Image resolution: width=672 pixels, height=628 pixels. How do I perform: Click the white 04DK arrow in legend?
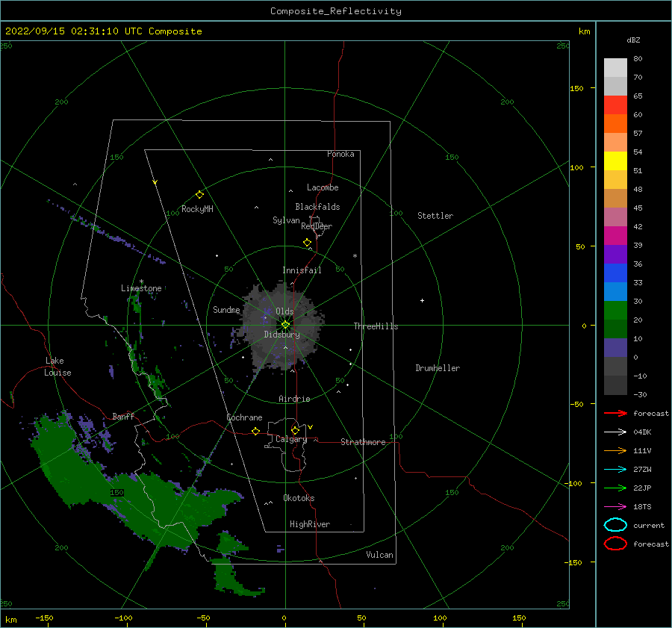[615, 432]
